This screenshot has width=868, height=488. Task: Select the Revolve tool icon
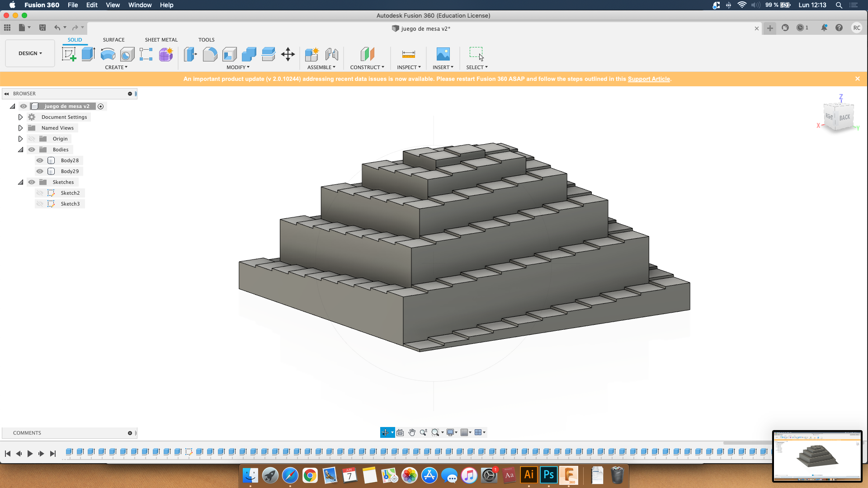pos(108,54)
